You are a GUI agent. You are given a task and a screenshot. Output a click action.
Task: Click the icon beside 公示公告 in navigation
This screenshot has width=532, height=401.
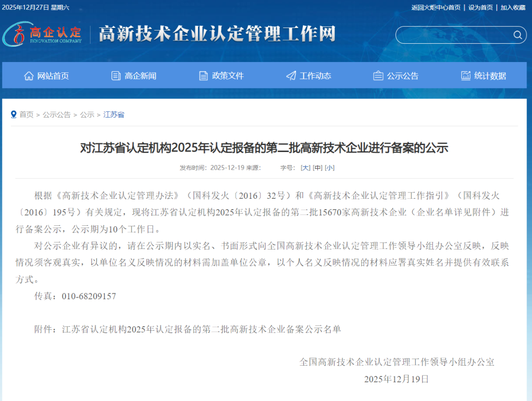coord(378,76)
